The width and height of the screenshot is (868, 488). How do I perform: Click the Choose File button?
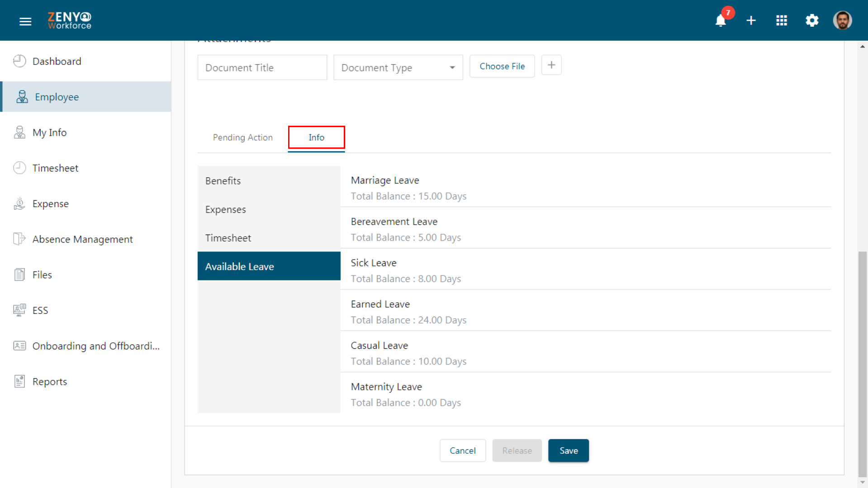point(502,66)
